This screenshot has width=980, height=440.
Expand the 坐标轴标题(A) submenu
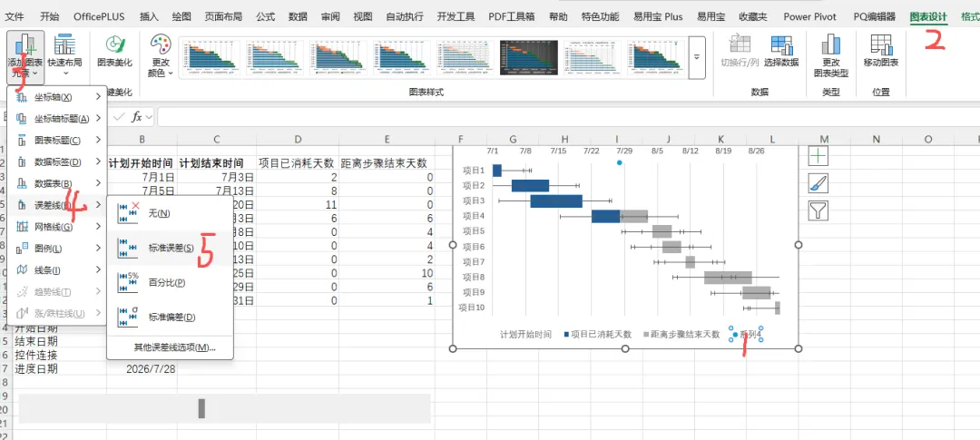click(x=57, y=118)
